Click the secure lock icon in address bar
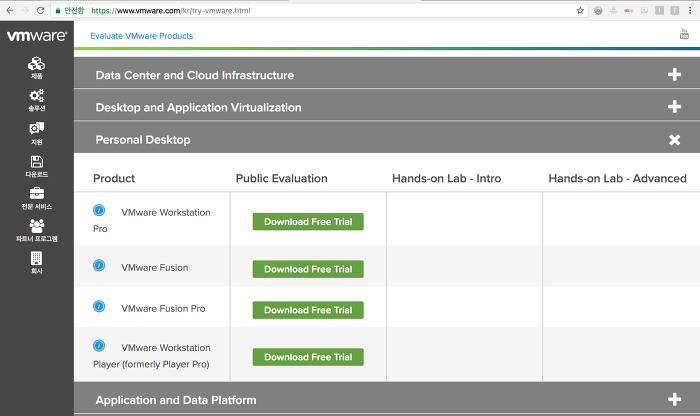 click(58, 11)
